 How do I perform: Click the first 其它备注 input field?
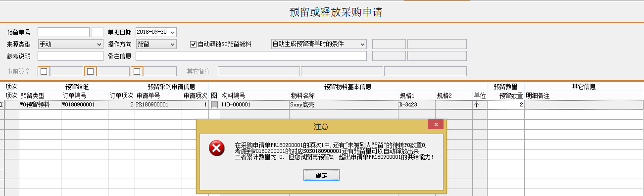pos(259,71)
